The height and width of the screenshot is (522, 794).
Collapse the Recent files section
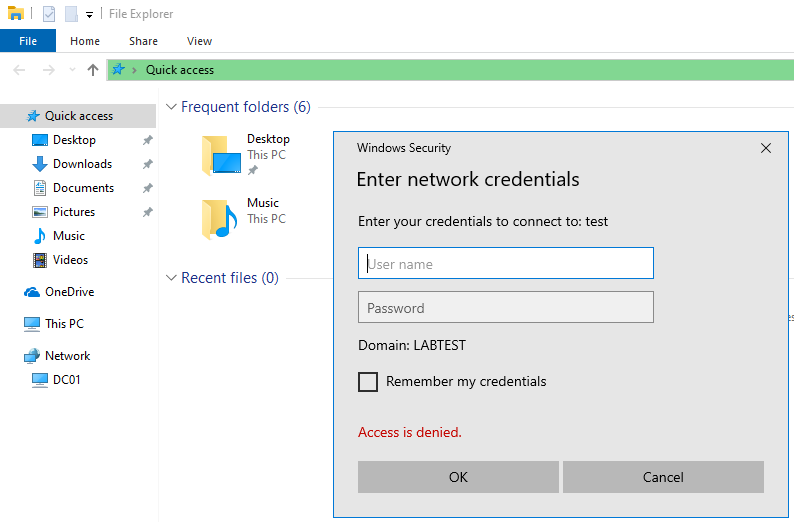tap(171, 278)
